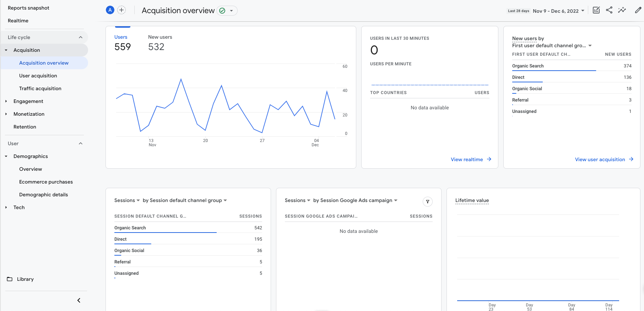The width and height of the screenshot is (644, 311).
Task: Click Direct row with 195 sessions
Action: [188, 239]
